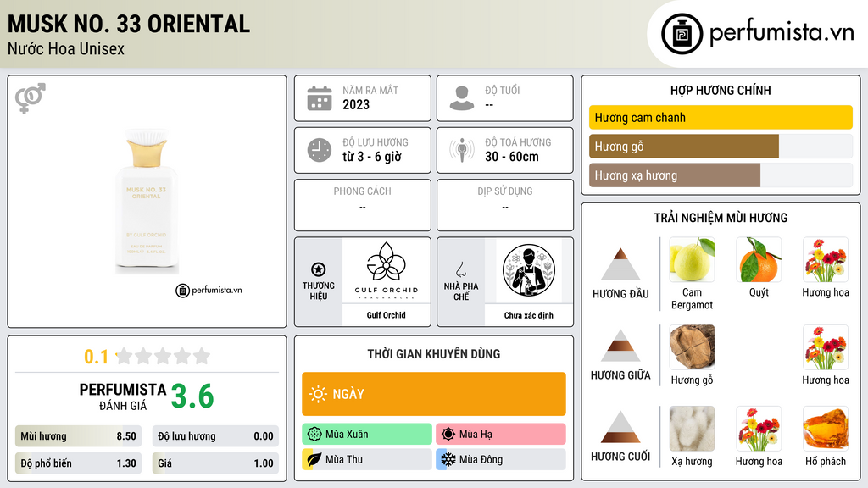This screenshot has height=488, width=868.
Task: Select the Hương gỗ log image
Action: click(x=692, y=347)
